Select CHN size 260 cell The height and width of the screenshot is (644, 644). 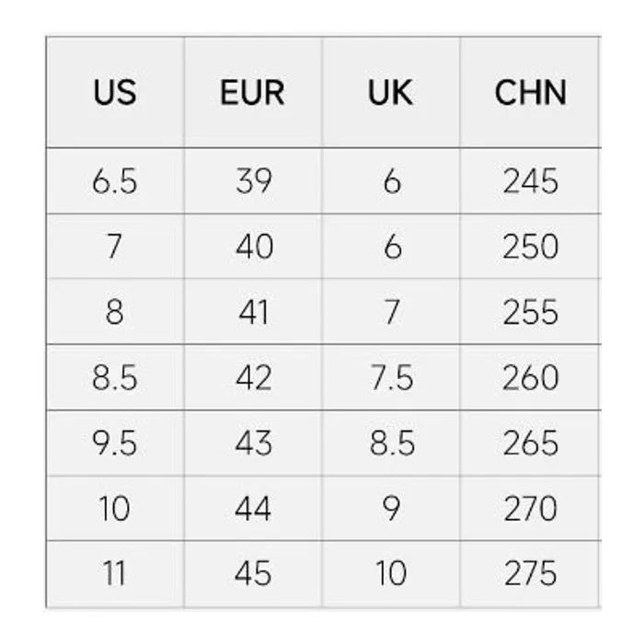tap(530, 377)
